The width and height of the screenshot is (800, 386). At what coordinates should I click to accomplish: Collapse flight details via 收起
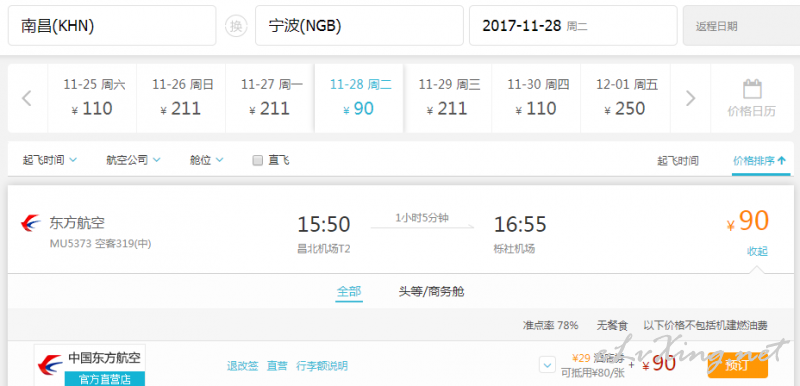point(757,251)
